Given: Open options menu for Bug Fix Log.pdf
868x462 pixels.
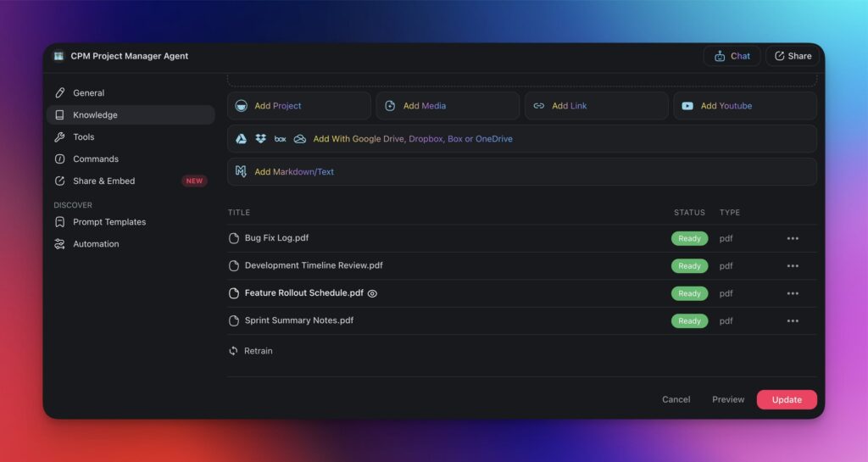Looking at the screenshot, I should coord(793,238).
